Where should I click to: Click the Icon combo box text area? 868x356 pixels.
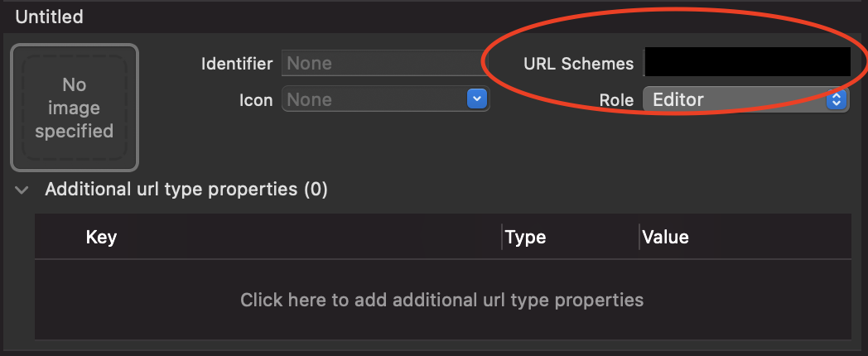[x=374, y=99]
